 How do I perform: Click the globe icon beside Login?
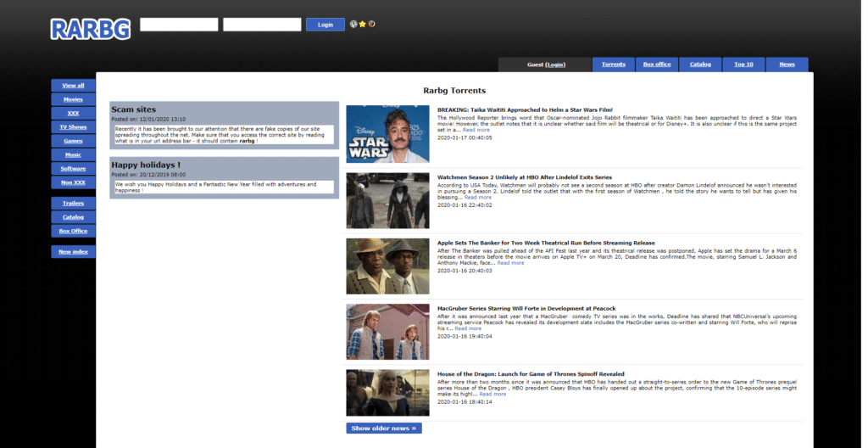353,25
